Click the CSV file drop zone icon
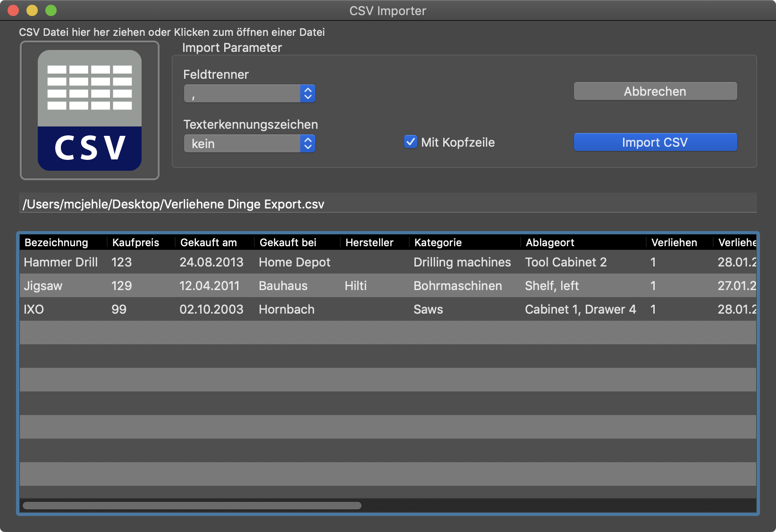The image size is (776, 532). click(x=90, y=110)
